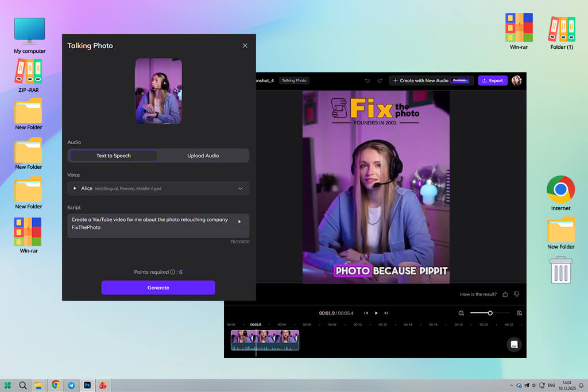
Task: Open My computer desktop icon
Action: 30,36
